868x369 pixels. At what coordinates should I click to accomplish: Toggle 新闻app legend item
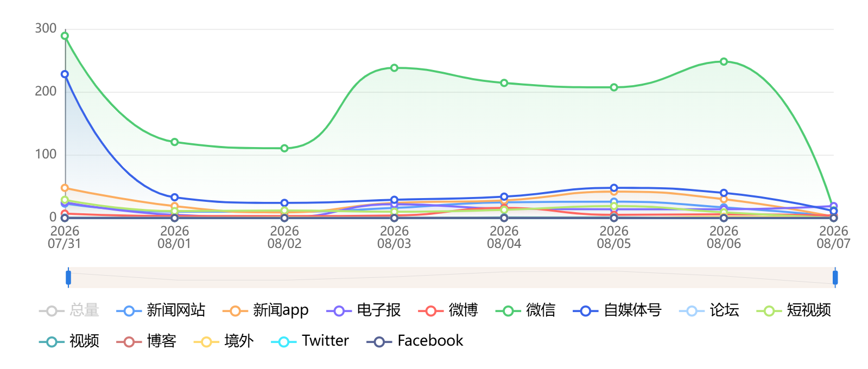pyautogui.click(x=265, y=310)
